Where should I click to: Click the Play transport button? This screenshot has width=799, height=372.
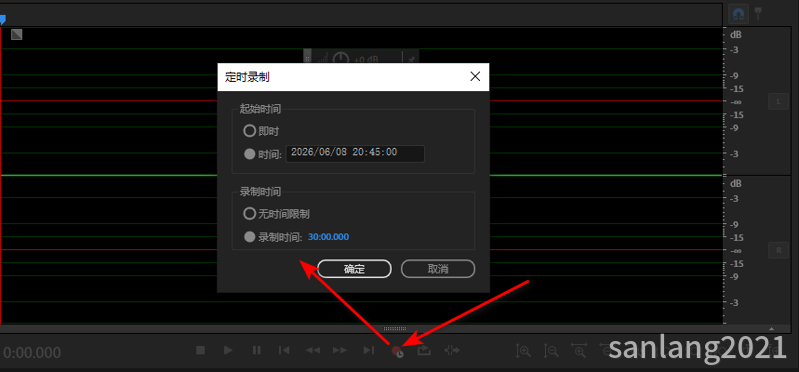tap(228, 350)
